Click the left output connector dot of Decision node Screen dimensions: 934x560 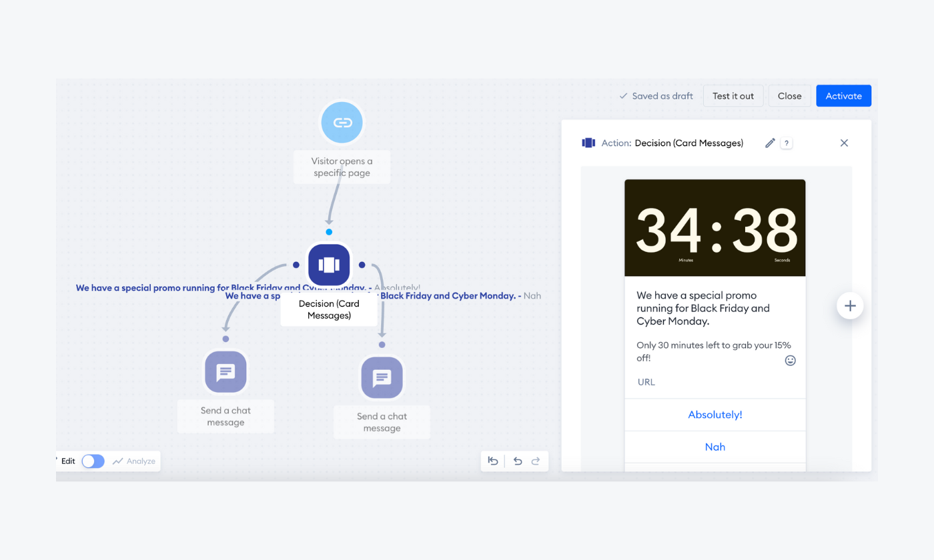tap(296, 265)
